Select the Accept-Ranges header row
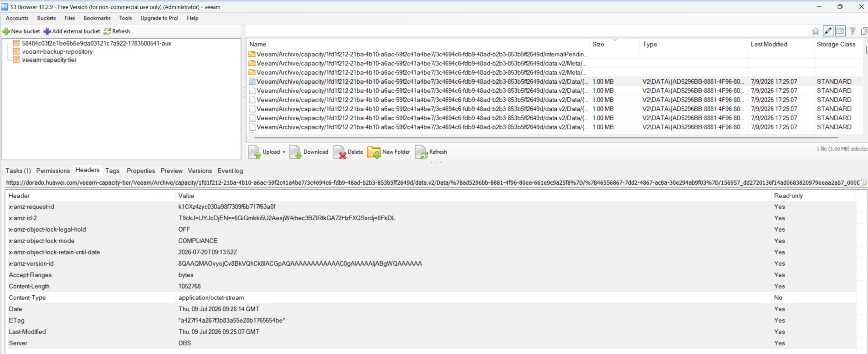 [x=431, y=275]
